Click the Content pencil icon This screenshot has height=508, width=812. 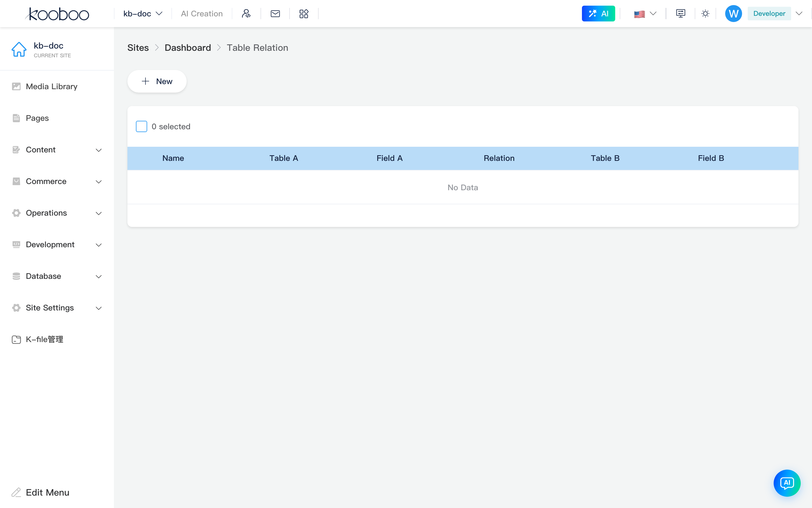16,150
